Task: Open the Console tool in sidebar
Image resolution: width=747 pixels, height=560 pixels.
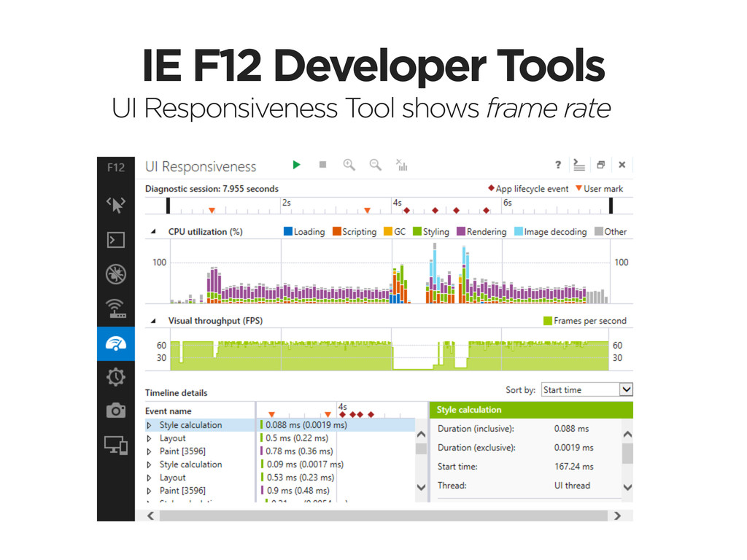Action: (x=116, y=239)
